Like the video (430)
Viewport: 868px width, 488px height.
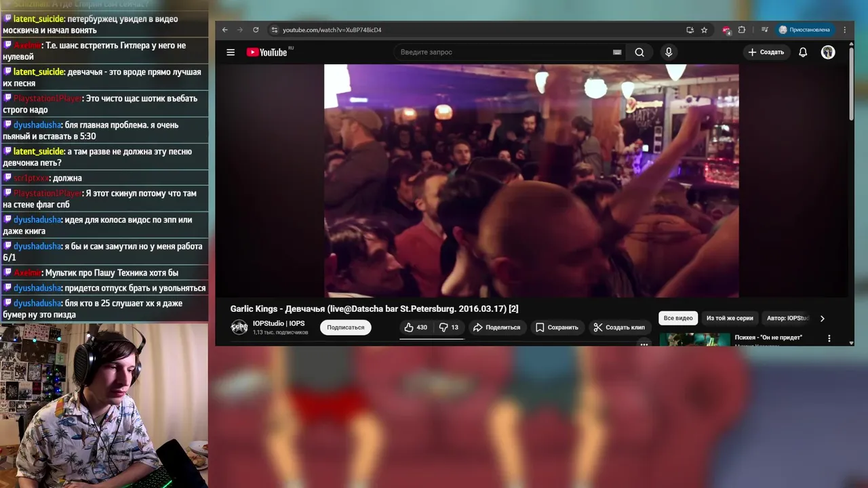pos(416,327)
